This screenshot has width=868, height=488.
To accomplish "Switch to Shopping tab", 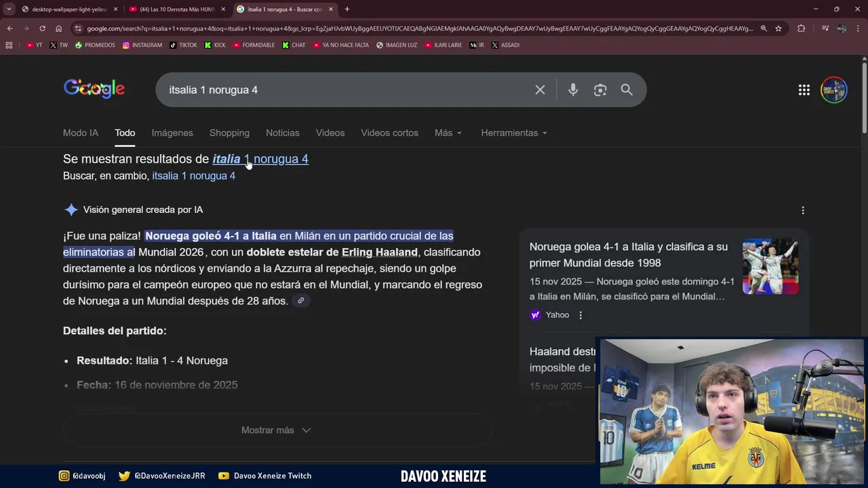I will point(229,133).
